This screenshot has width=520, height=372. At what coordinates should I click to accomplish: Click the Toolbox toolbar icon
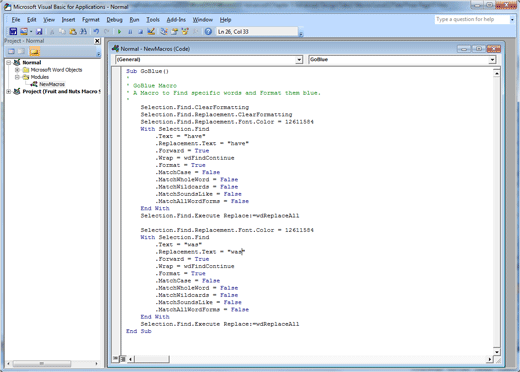pos(195,32)
